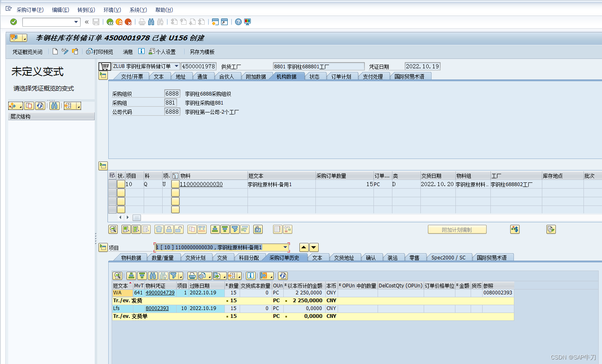The width and height of the screenshot is (602, 364).
Task: Switch to the header 交付/开票 tab
Action: pyautogui.click(x=132, y=77)
